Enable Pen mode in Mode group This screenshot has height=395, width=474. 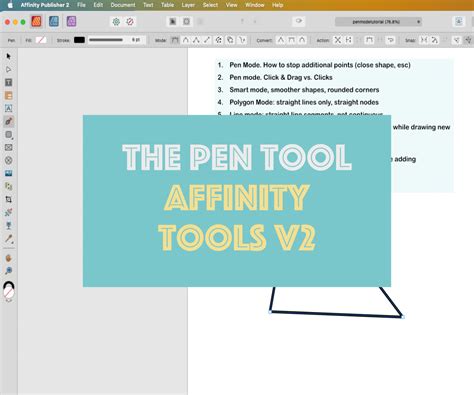(175, 40)
